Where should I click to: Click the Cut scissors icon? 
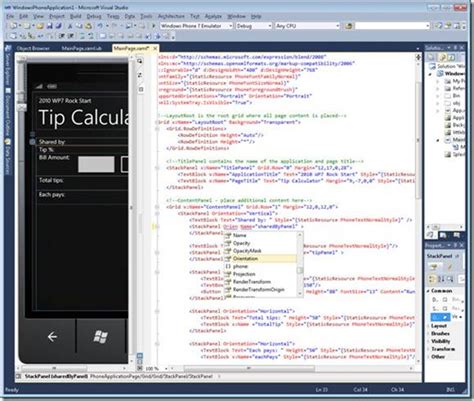click(x=70, y=26)
